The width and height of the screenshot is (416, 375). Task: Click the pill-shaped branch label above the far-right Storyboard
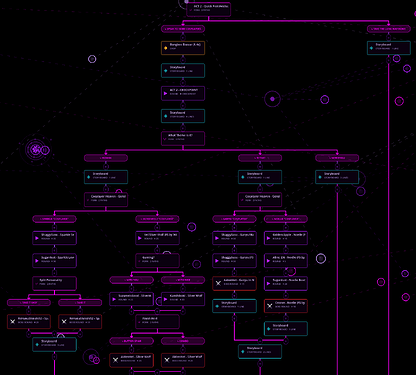click(x=389, y=29)
